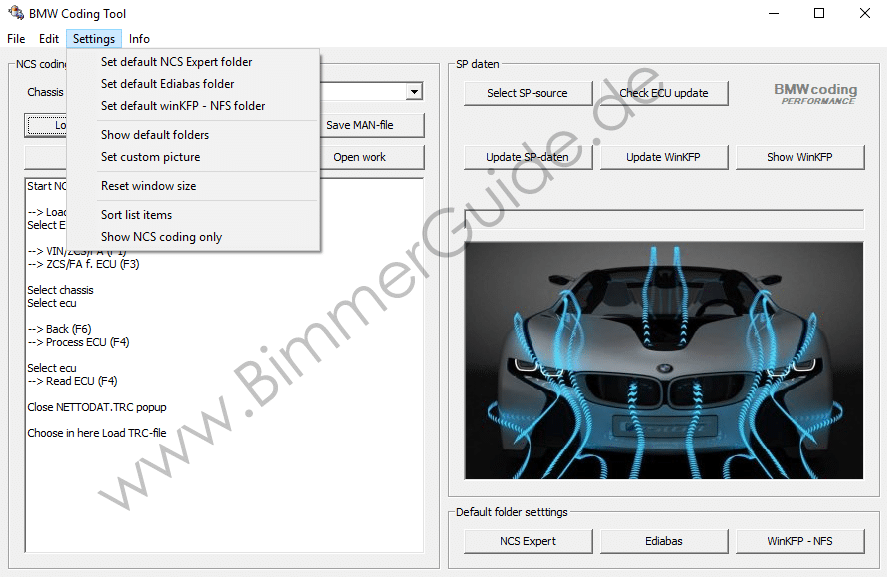Toggle Show NCS coding only option

(x=161, y=237)
